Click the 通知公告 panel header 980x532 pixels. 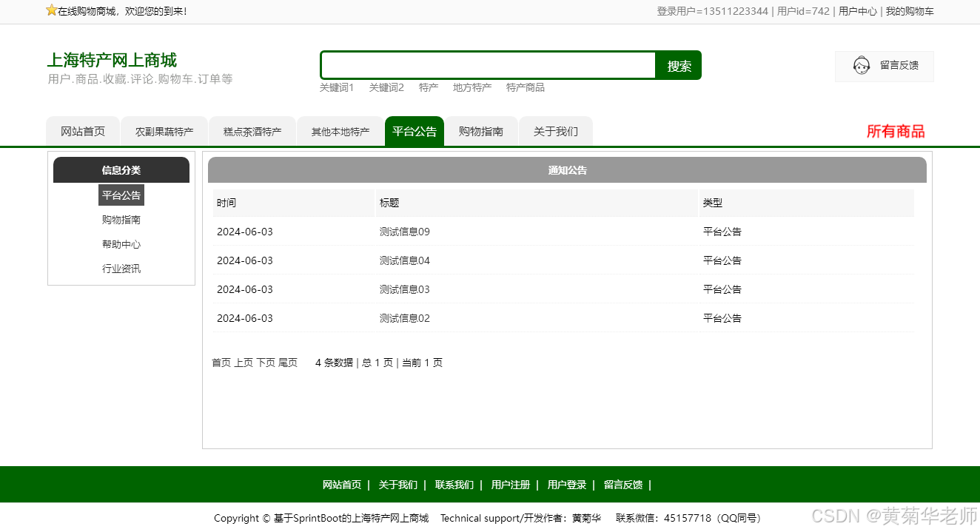click(x=567, y=170)
